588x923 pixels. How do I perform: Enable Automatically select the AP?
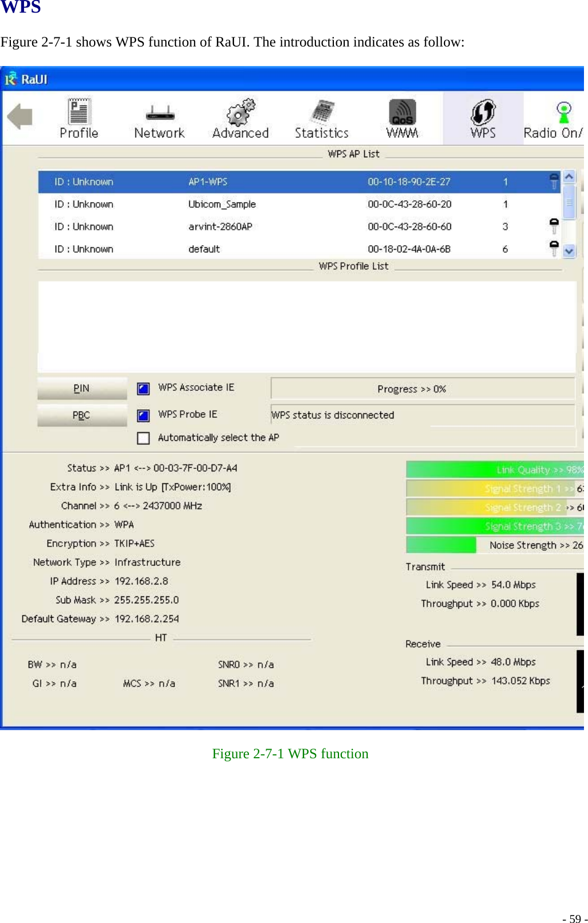pos(143,438)
